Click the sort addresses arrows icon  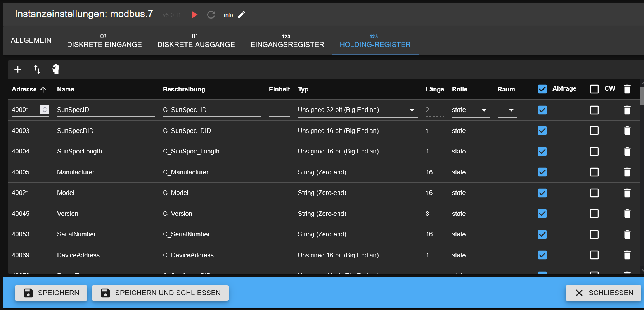(x=37, y=69)
